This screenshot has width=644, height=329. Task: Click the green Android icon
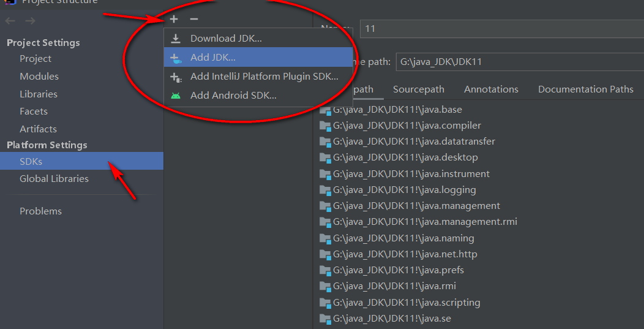tap(176, 96)
